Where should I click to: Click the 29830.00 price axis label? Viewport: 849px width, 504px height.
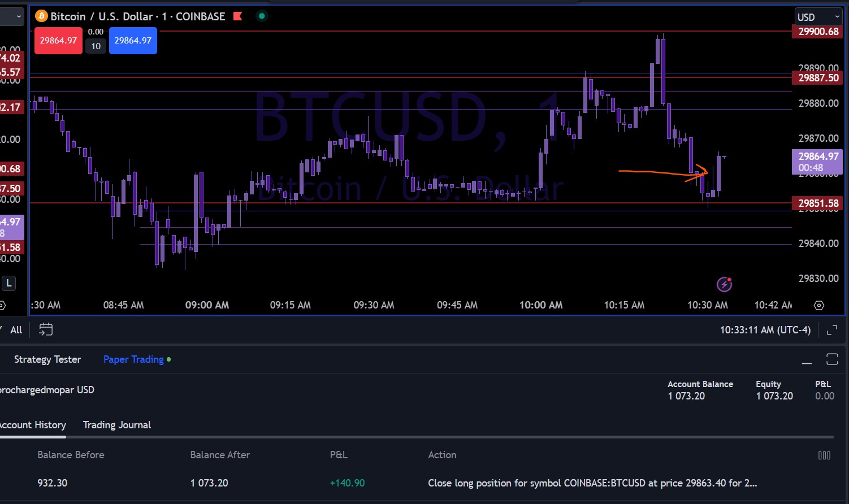tap(818, 279)
